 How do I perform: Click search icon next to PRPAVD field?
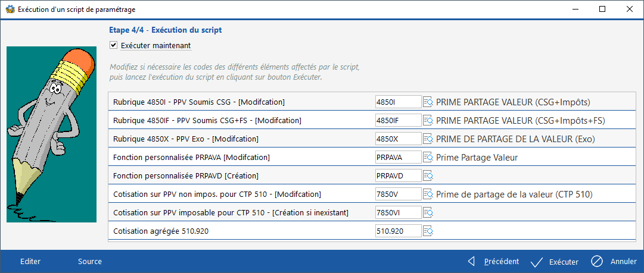428,175
